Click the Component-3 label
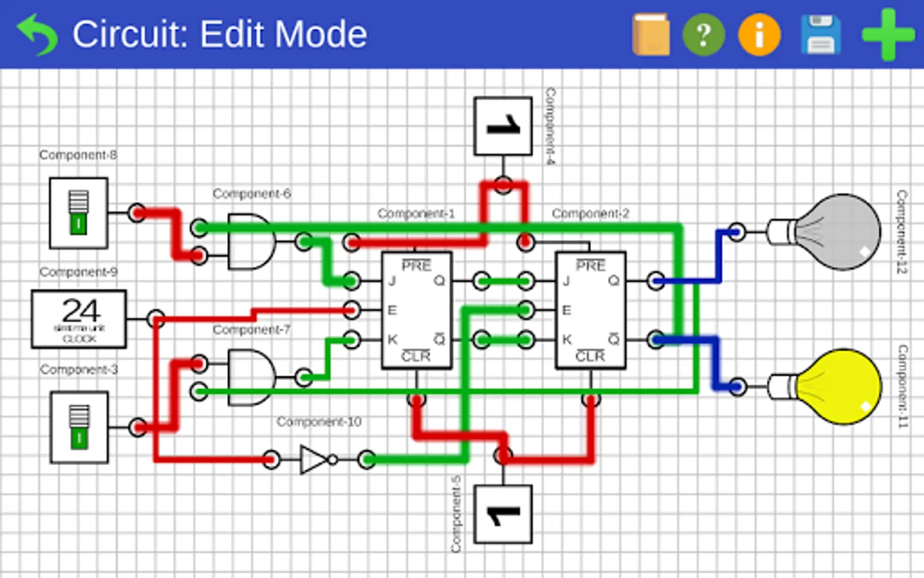This screenshot has width=924, height=578. click(79, 369)
